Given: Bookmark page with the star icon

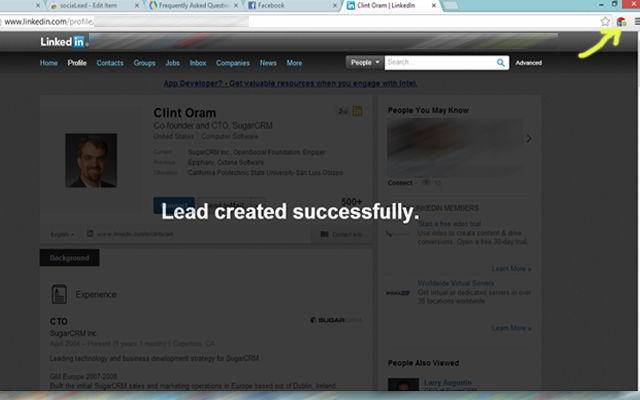Looking at the screenshot, I should (x=605, y=22).
